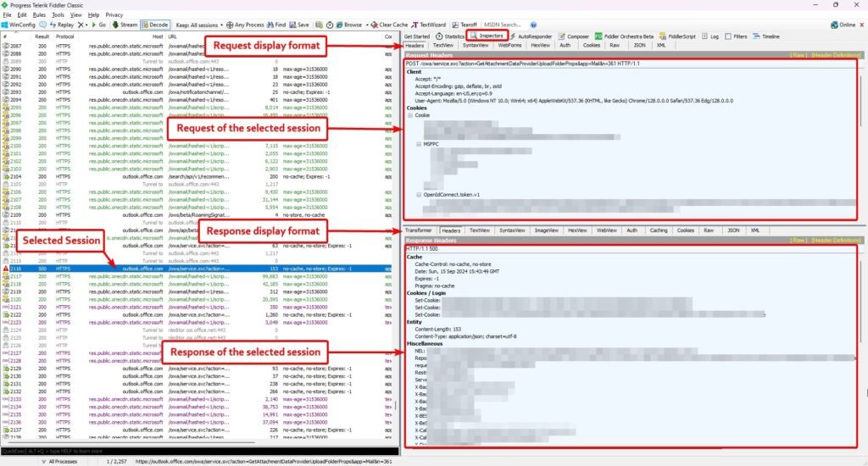
Task: Clear Cache using the toolbar button
Action: pyautogui.click(x=390, y=25)
